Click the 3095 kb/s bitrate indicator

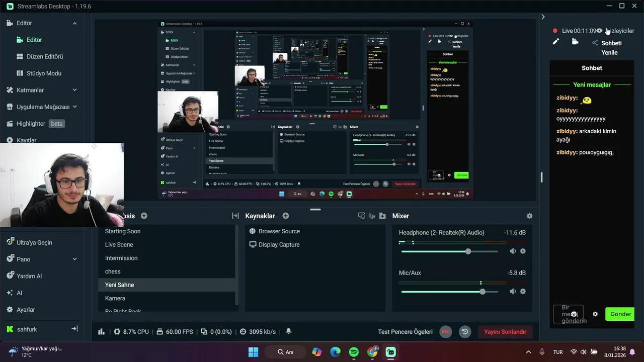click(258, 331)
